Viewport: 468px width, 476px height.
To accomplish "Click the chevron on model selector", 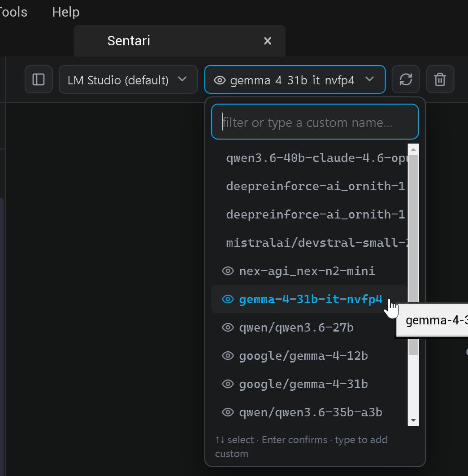I will pos(369,79).
